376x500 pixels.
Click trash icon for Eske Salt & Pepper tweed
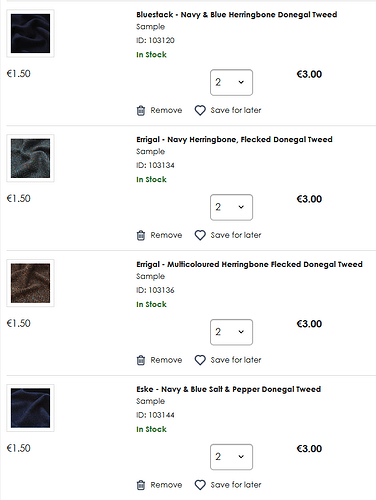[x=141, y=485]
